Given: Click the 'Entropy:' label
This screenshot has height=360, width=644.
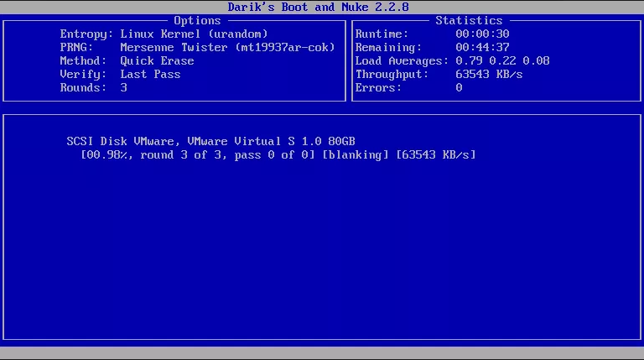Looking at the screenshot, I should [86, 34].
